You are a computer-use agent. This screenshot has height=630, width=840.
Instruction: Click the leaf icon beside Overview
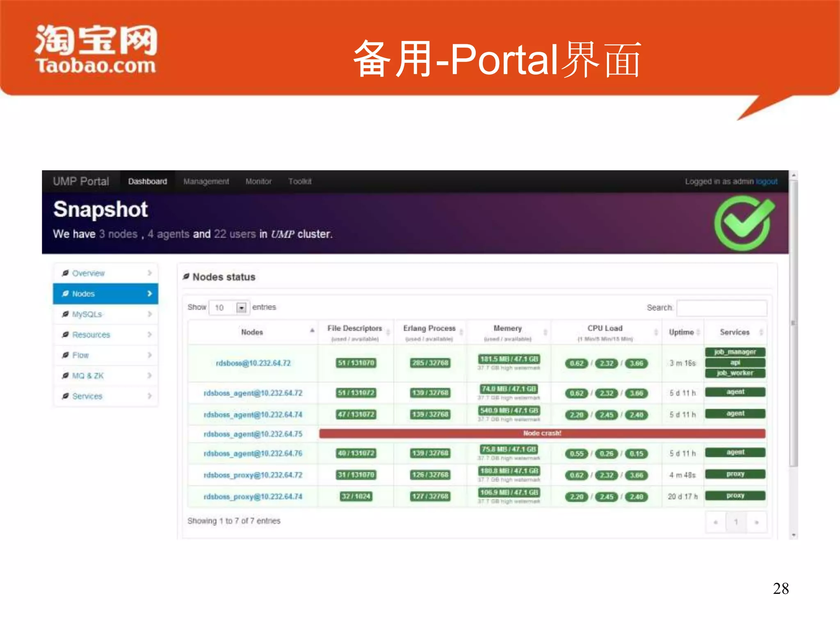pos(65,273)
